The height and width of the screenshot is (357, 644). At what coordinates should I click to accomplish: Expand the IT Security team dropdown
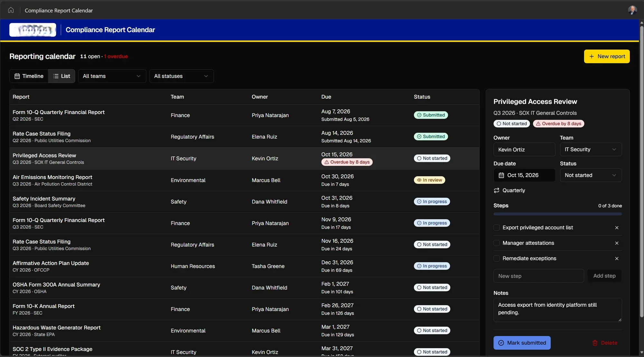coord(591,149)
